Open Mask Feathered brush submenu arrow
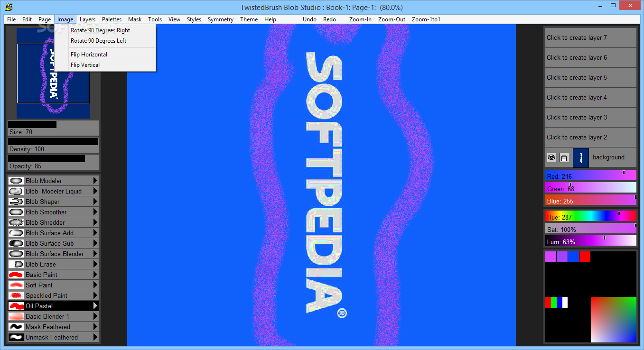This screenshot has width=644, height=350. pos(95,327)
